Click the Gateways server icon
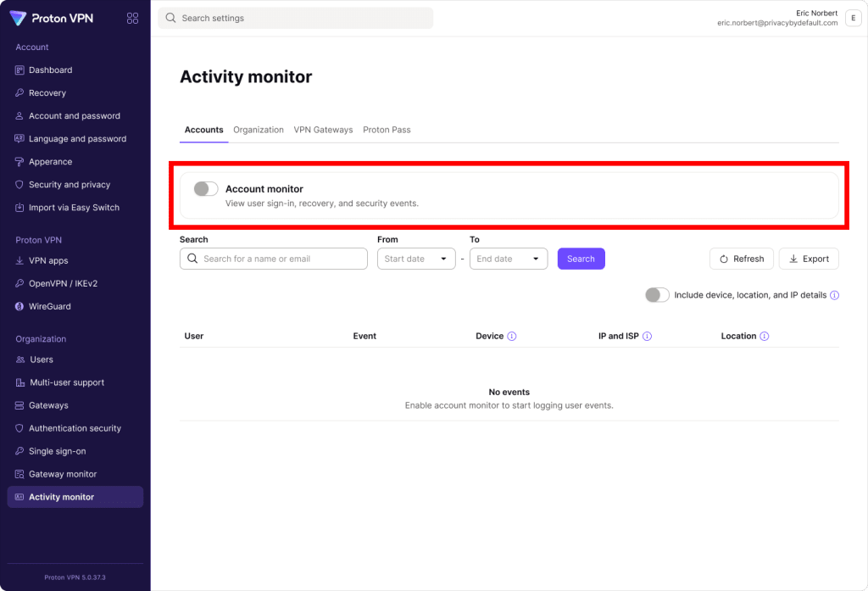 (x=19, y=405)
